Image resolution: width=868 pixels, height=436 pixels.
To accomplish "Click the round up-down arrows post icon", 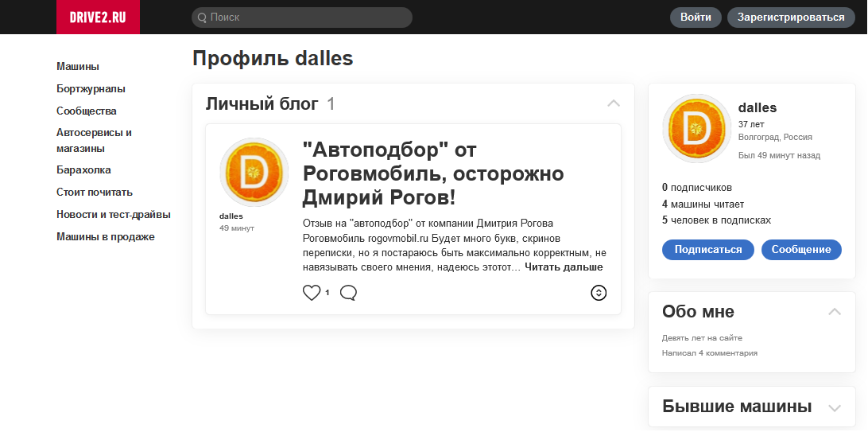I will click(599, 293).
